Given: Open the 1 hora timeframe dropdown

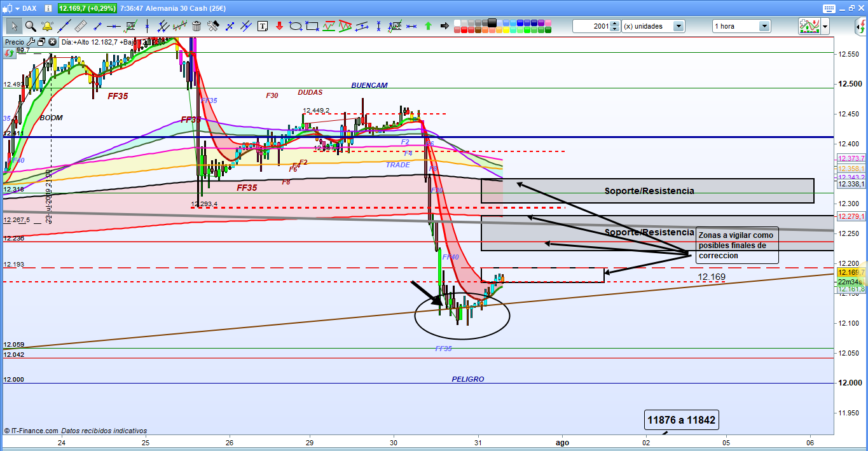Looking at the screenshot, I should (764, 26).
